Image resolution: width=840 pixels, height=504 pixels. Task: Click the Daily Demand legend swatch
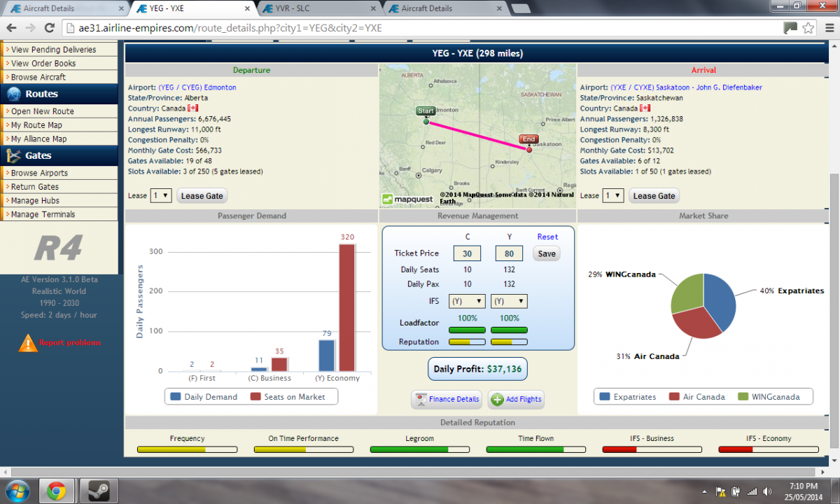(x=175, y=397)
